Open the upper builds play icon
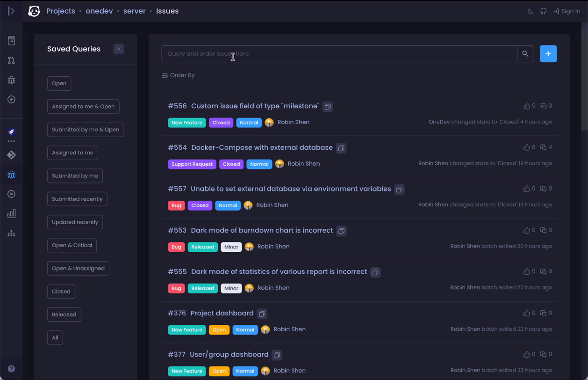The height and width of the screenshot is (380, 588). [x=11, y=100]
